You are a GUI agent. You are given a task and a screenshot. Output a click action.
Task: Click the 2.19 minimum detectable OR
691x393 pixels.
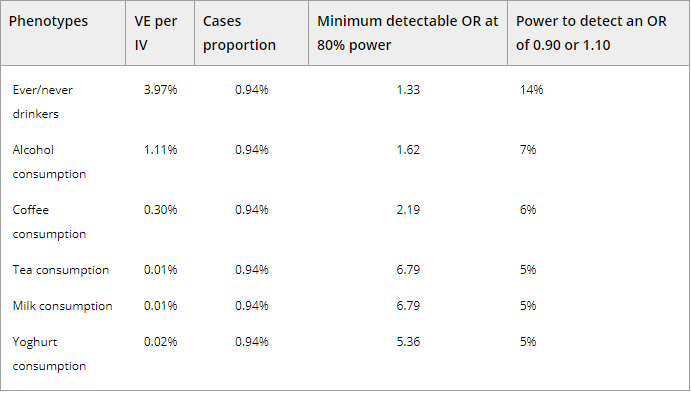(x=408, y=210)
